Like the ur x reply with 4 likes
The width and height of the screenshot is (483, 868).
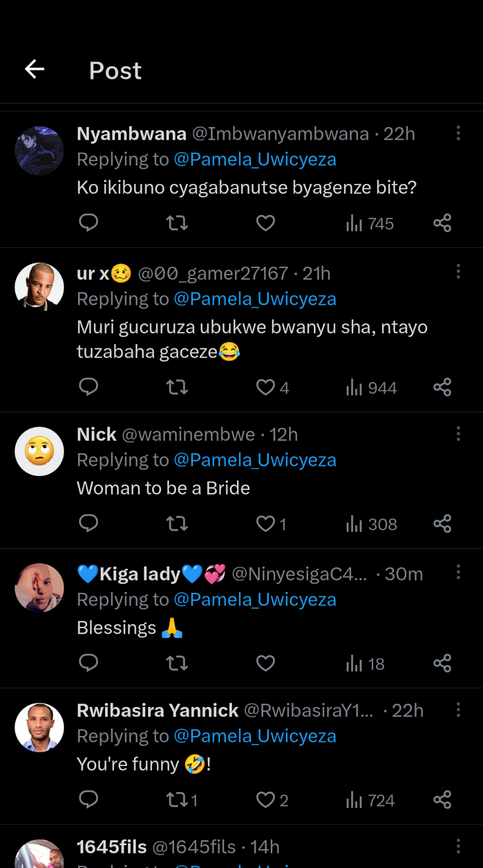(x=266, y=388)
